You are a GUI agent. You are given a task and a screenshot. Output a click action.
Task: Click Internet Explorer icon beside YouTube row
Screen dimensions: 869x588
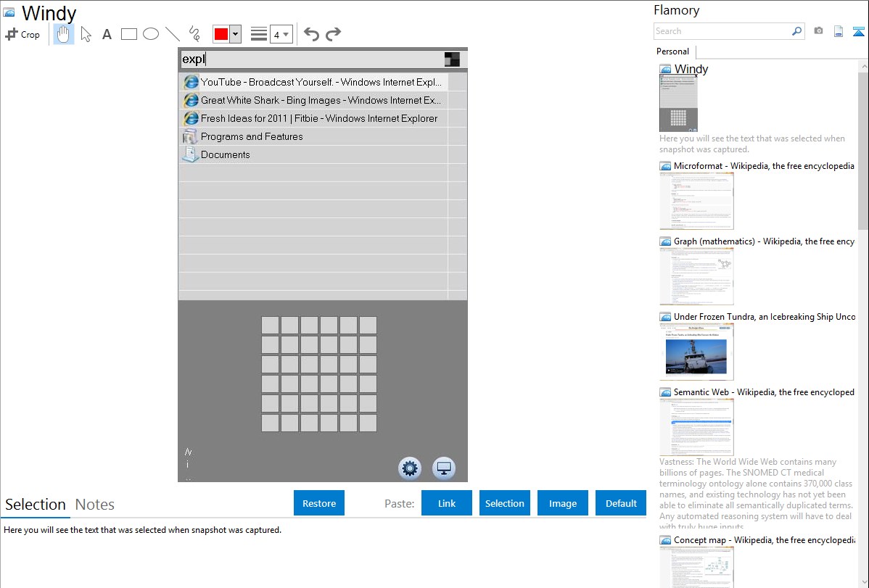[191, 82]
